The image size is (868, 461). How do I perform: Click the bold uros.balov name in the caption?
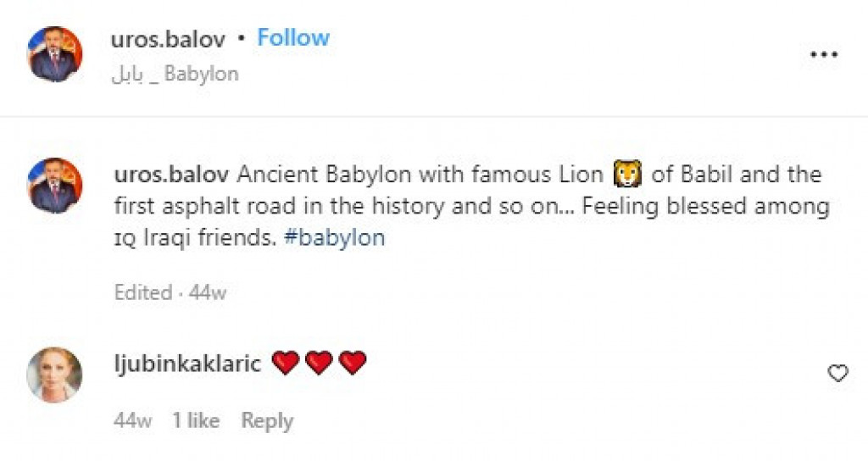click(x=170, y=175)
